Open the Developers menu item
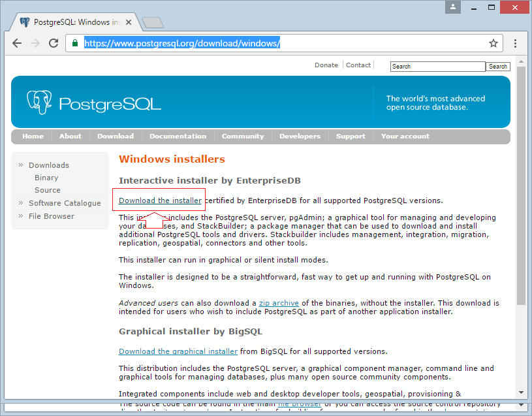Viewport: 532px width, 416px height. tap(300, 136)
